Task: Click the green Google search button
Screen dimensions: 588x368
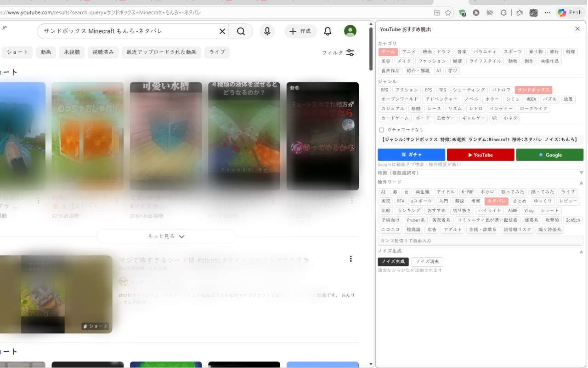Action: click(x=550, y=155)
